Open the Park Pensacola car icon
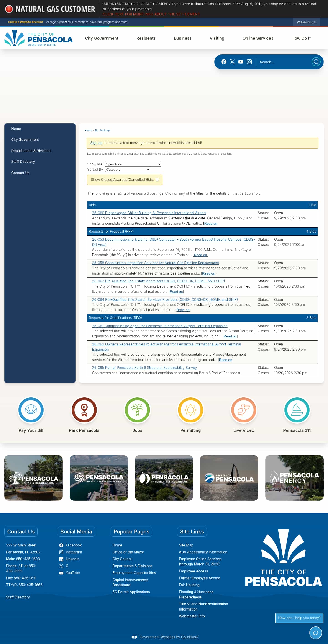 tap(84, 410)
